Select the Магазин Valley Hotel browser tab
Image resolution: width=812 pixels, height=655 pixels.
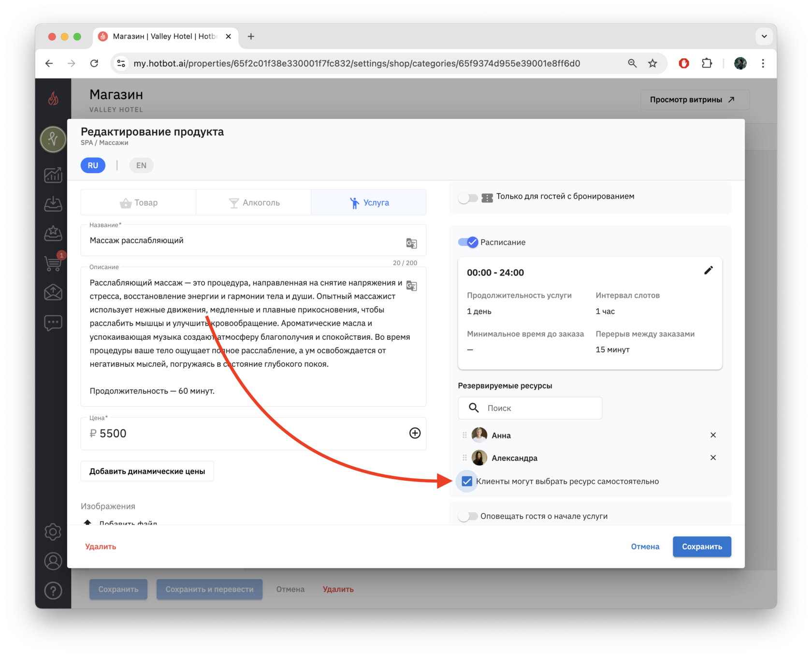165,36
